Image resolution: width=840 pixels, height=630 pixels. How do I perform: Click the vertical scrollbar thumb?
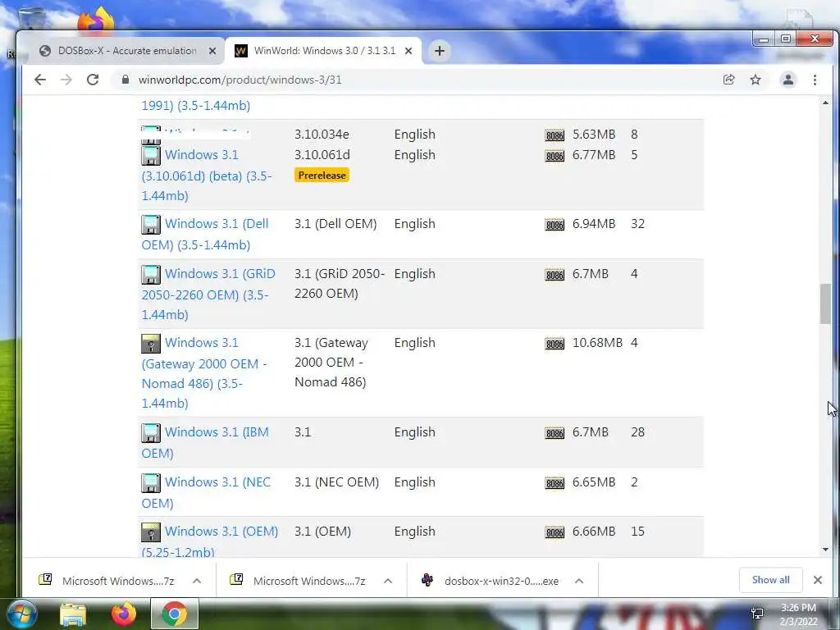[825, 304]
